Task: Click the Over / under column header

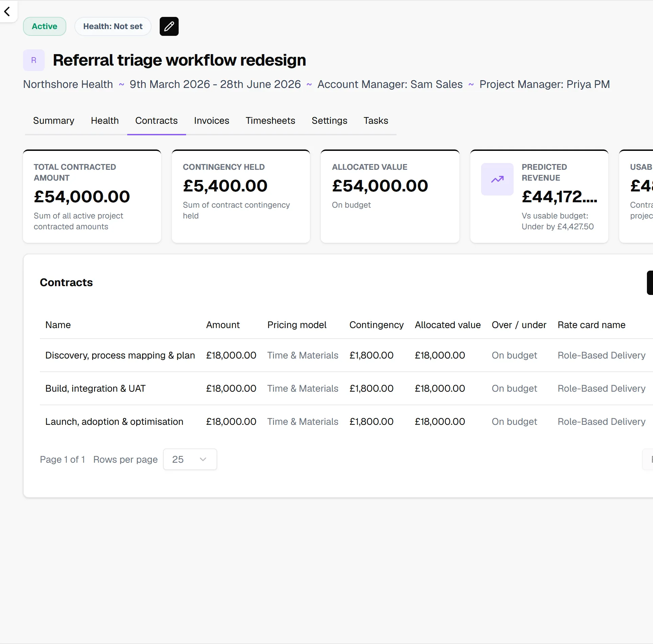Action: pyautogui.click(x=519, y=325)
